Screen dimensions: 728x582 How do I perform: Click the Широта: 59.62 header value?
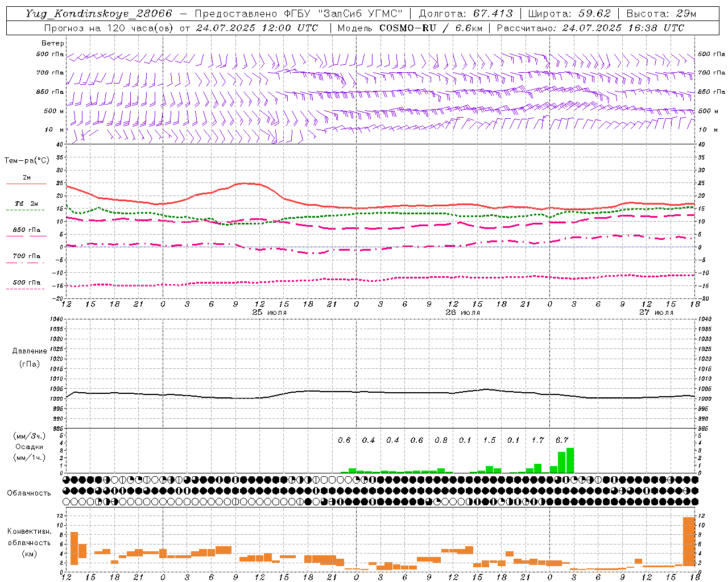569,14
